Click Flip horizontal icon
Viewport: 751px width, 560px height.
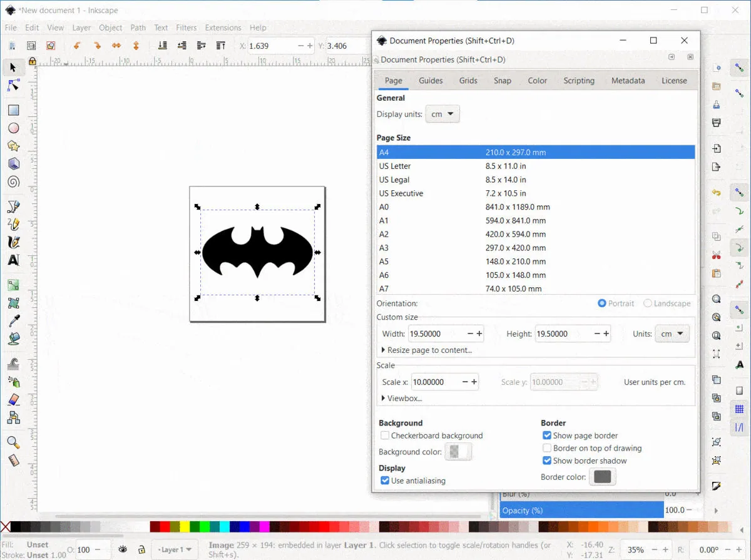click(116, 46)
